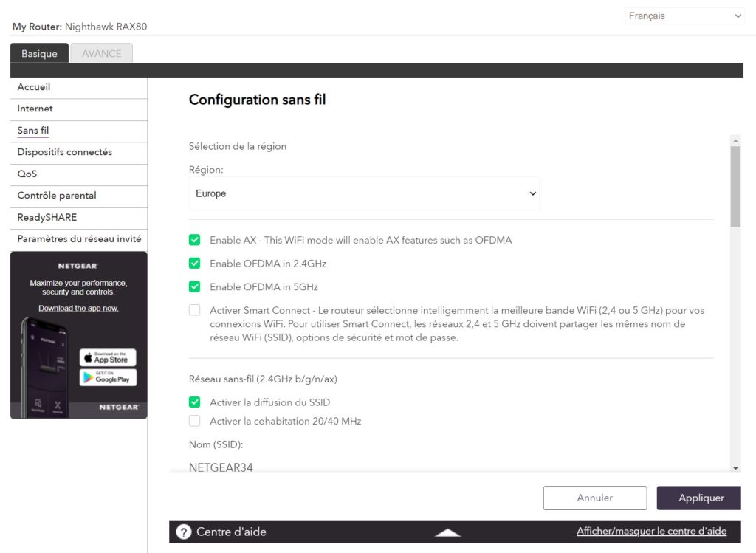Click the scrollbar down arrow
Viewport: 756px width, 553px height.
735,467
